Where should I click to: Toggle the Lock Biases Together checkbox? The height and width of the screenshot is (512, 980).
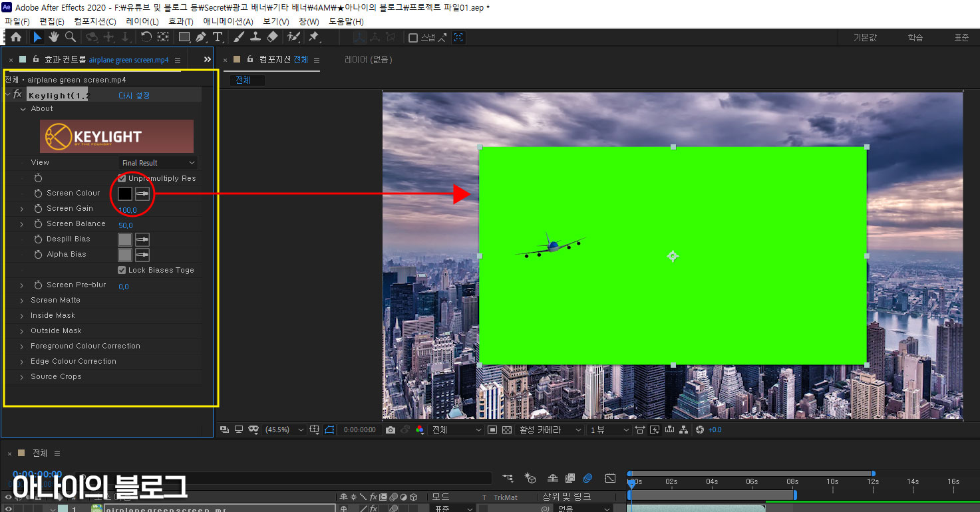[122, 270]
